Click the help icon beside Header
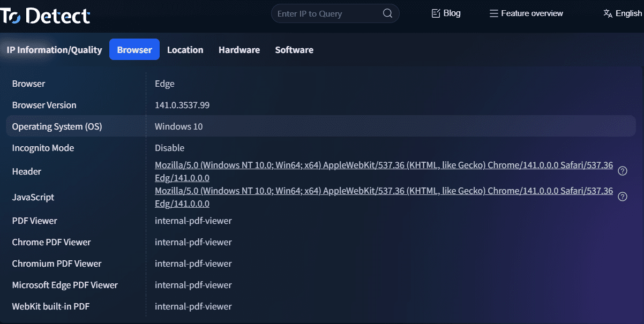Image resolution: width=644 pixels, height=324 pixels. [x=622, y=171]
